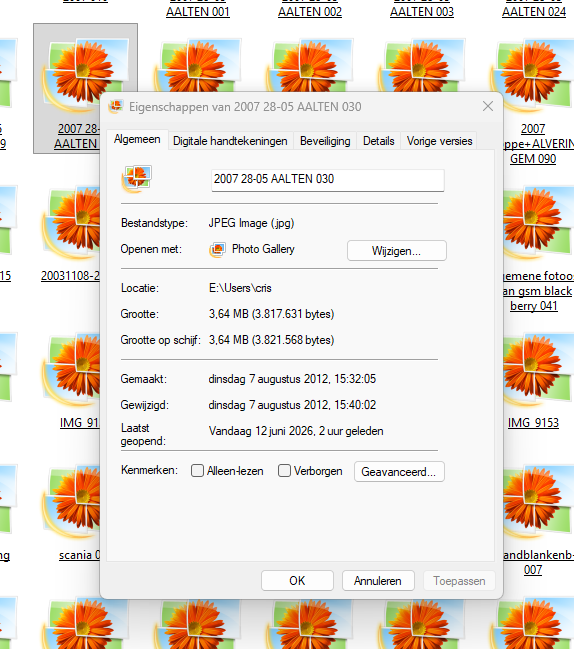Click the filename field showing 2007 28-05 AALTEN 030
Image resolution: width=574 pixels, height=649 pixels.
point(328,180)
